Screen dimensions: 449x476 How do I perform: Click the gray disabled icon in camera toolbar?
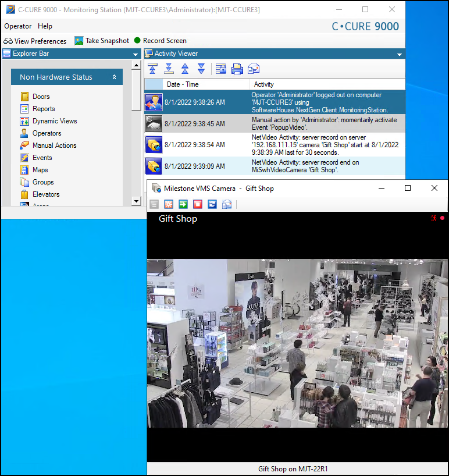pyautogui.click(x=154, y=204)
